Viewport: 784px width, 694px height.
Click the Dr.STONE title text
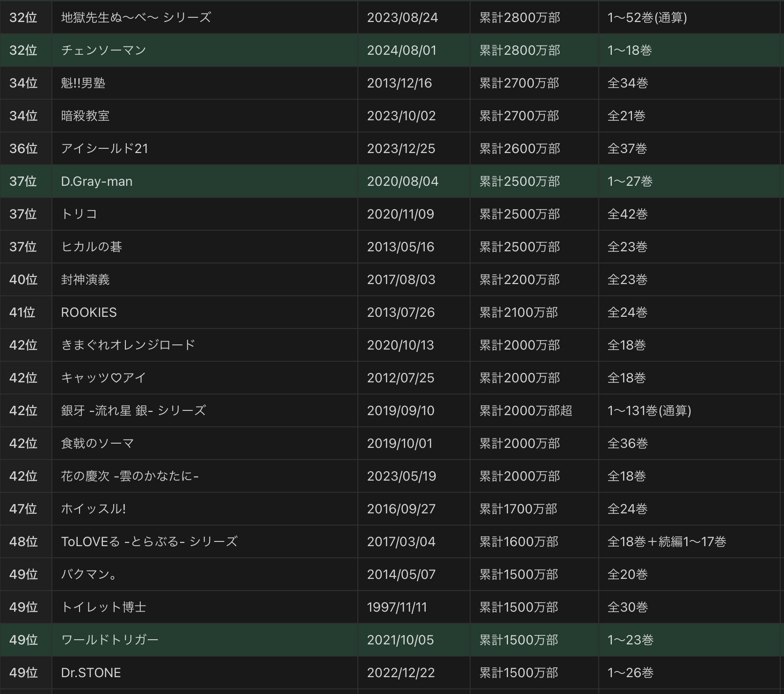click(91, 672)
